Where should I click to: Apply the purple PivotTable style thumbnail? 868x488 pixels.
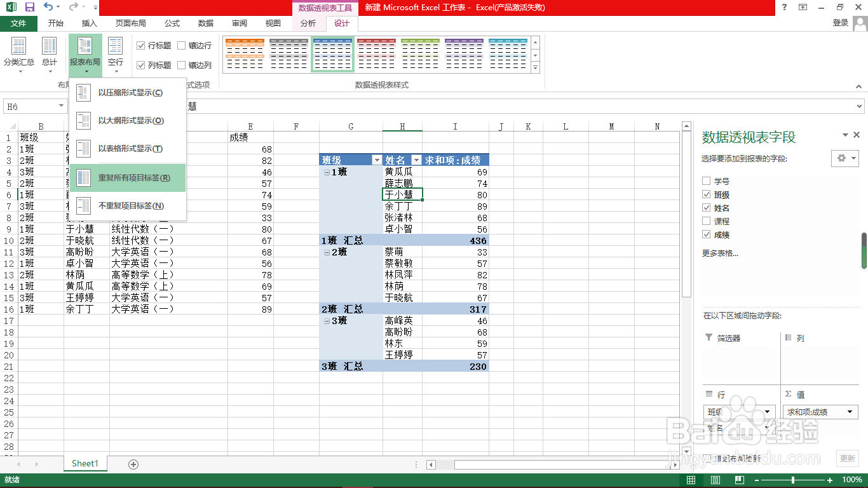(464, 54)
